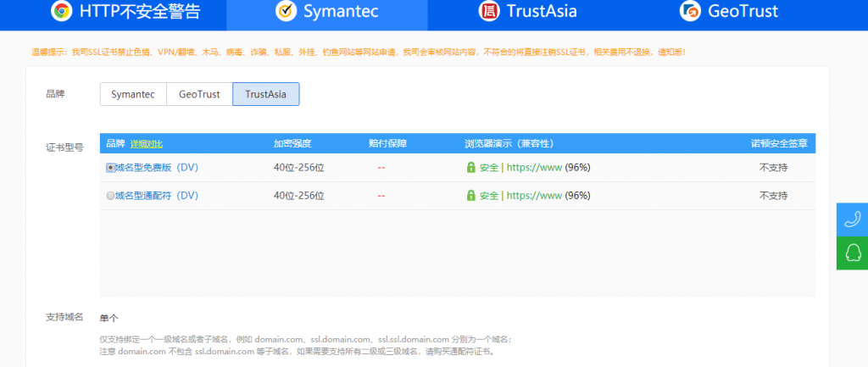Click the TrustAsia red seal logo icon
This screenshot has height=367, width=868.
click(489, 11)
